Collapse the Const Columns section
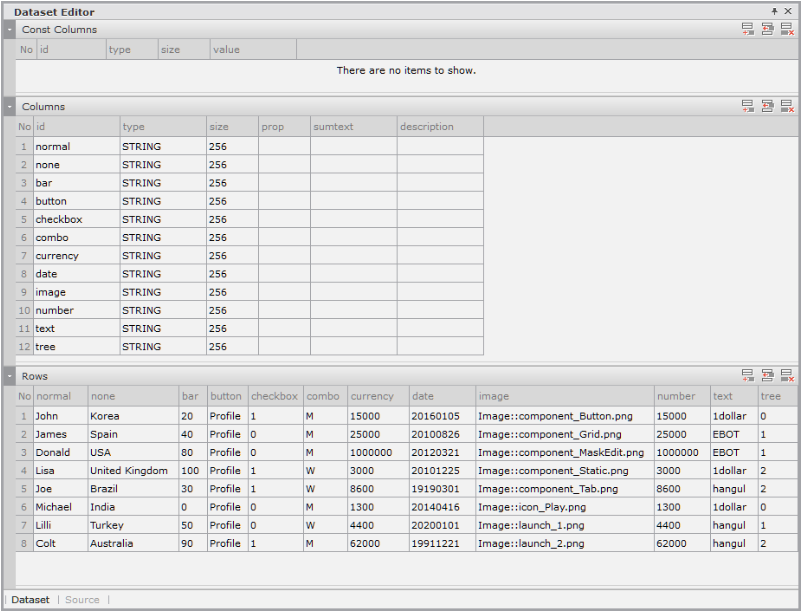 click(x=9, y=30)
